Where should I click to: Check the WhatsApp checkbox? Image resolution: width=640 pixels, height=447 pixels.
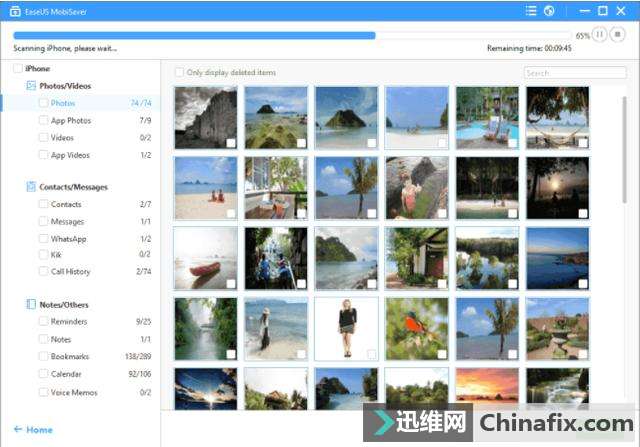[x=43, y=239]
